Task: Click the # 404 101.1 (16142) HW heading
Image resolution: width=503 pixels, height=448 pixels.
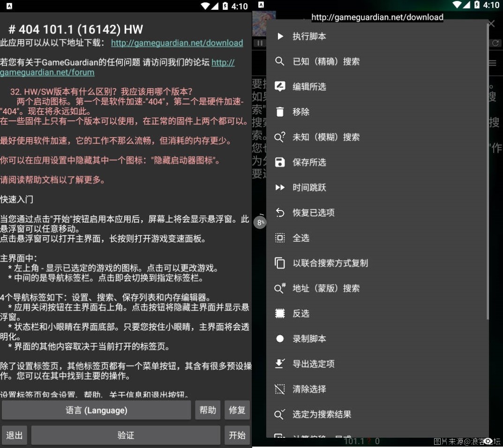Action: (x=75, y=30)
